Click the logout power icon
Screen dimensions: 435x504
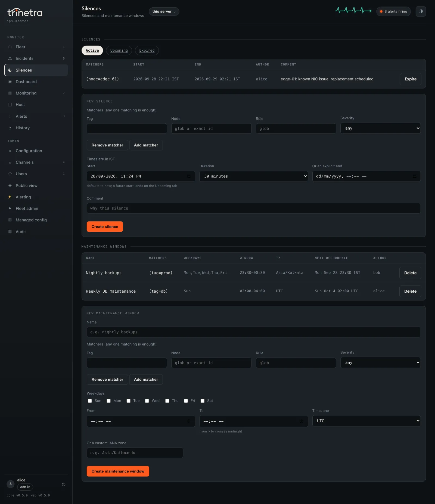[x=64, y=484]
